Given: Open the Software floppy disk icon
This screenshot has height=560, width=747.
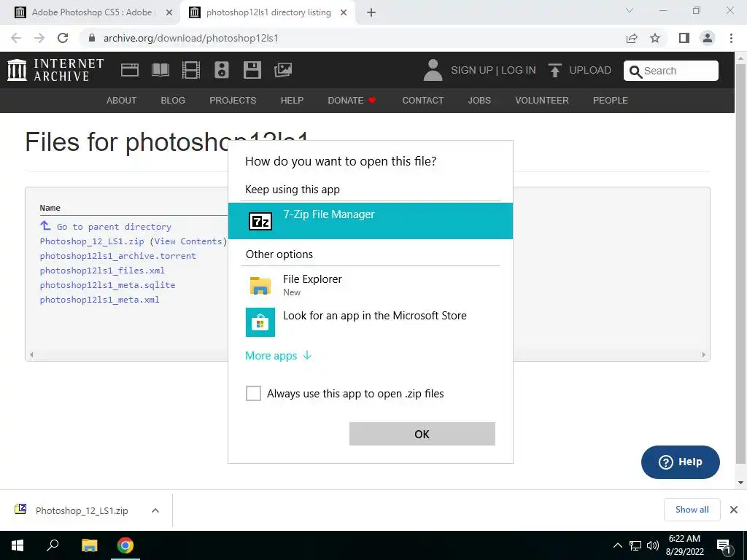Looking at the screenshot, I should click(x=252, y=70).
